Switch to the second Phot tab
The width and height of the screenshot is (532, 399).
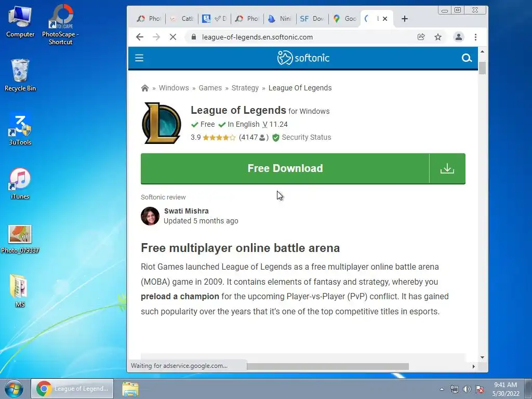click(247, 19)
